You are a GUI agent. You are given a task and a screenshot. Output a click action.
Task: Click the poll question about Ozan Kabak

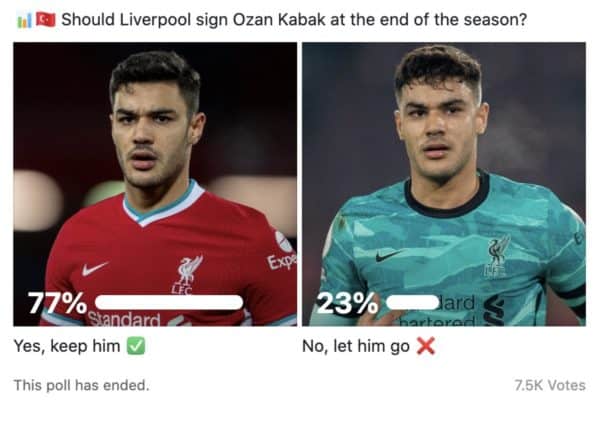pyautogui.click(x=294, y=20)
